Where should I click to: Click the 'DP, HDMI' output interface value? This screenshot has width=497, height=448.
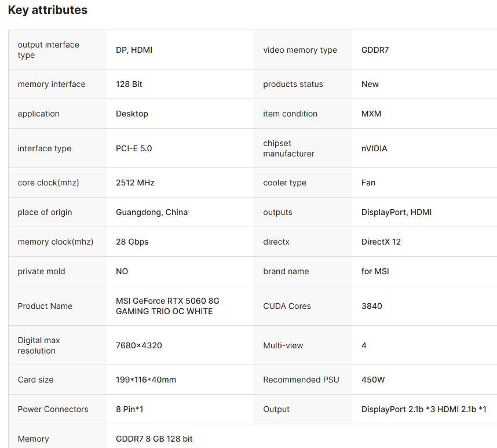point(134,50)
